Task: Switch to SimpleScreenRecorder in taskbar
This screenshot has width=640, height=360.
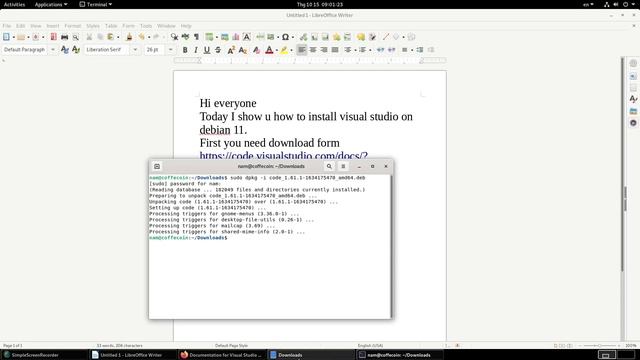Action: point(45,355)
